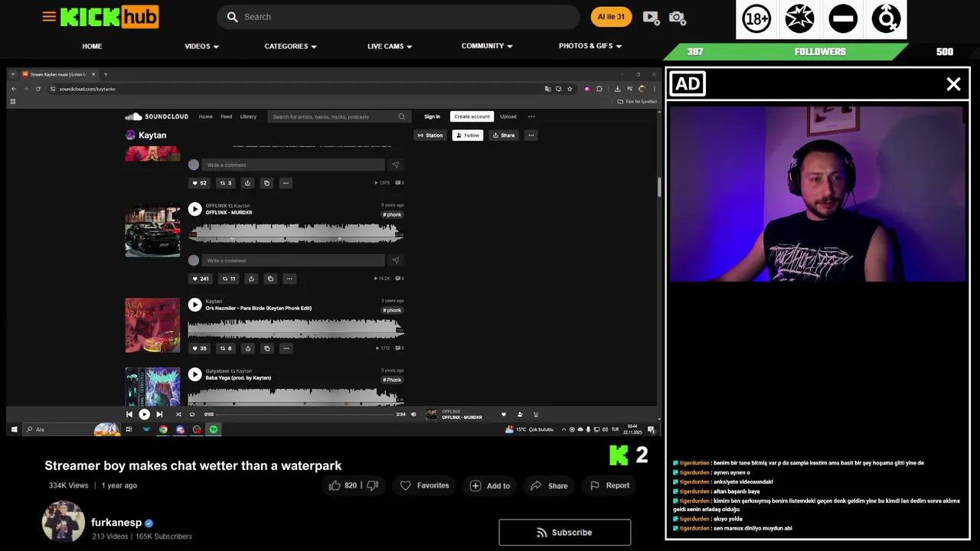Open the photo camera icon in header

coord(677,17)
